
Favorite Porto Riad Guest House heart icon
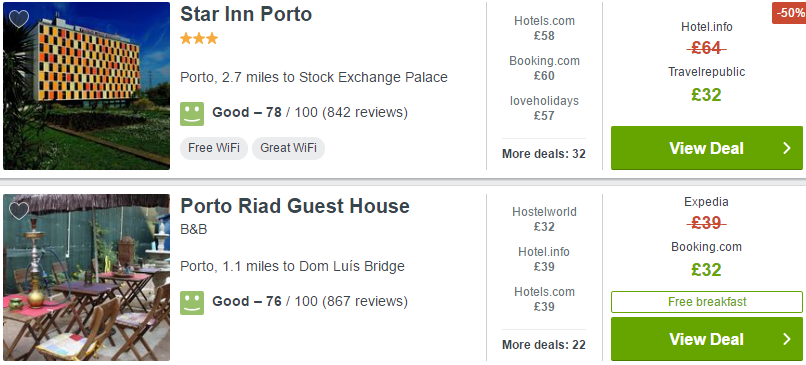[x=19, y=211]
